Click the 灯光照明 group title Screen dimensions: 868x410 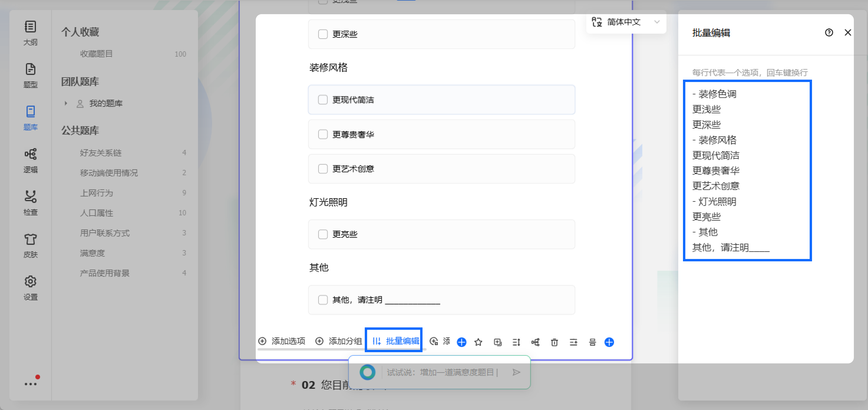[x=329, y=202]
